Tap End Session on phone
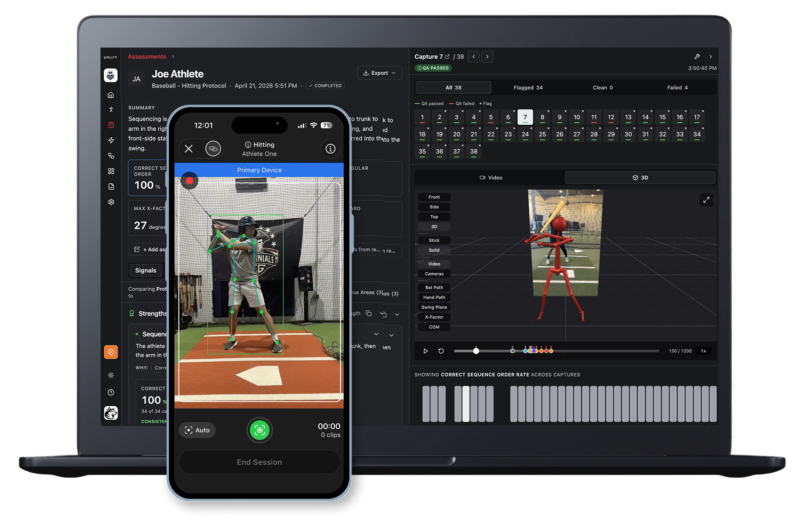 [260, 462]
